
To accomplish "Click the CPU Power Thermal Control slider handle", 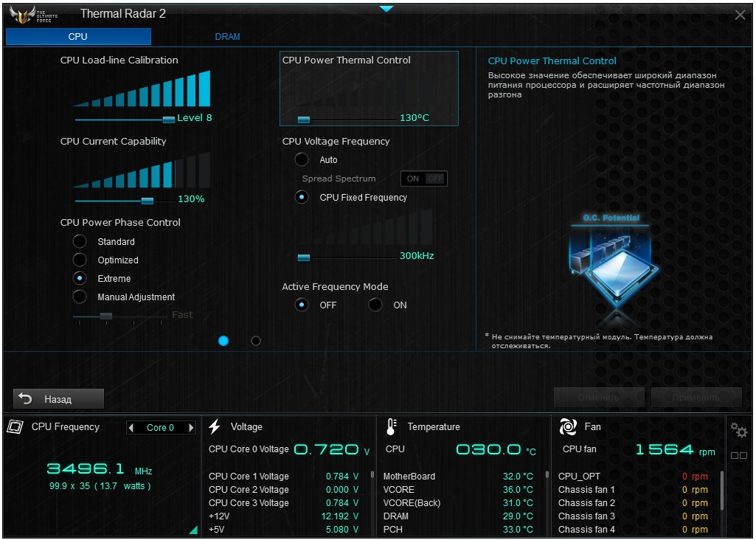I will pyautogui.click(x=304, y=120).
